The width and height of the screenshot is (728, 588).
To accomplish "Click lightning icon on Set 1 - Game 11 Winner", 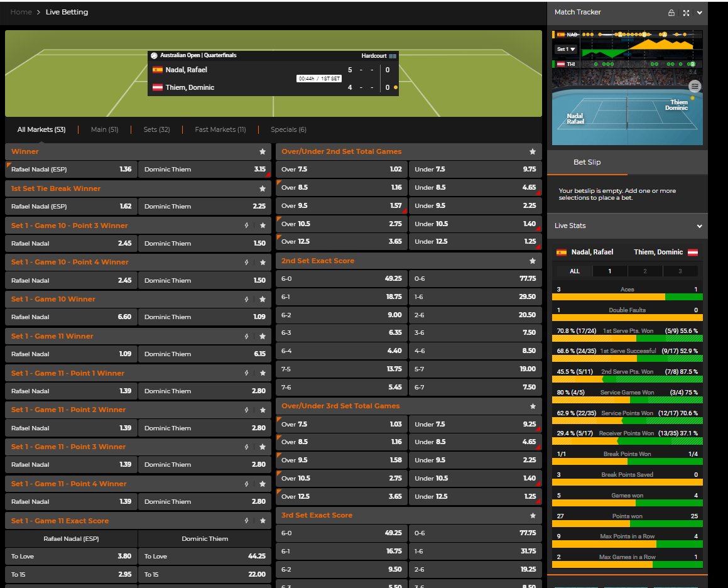I will coord(246,336).
